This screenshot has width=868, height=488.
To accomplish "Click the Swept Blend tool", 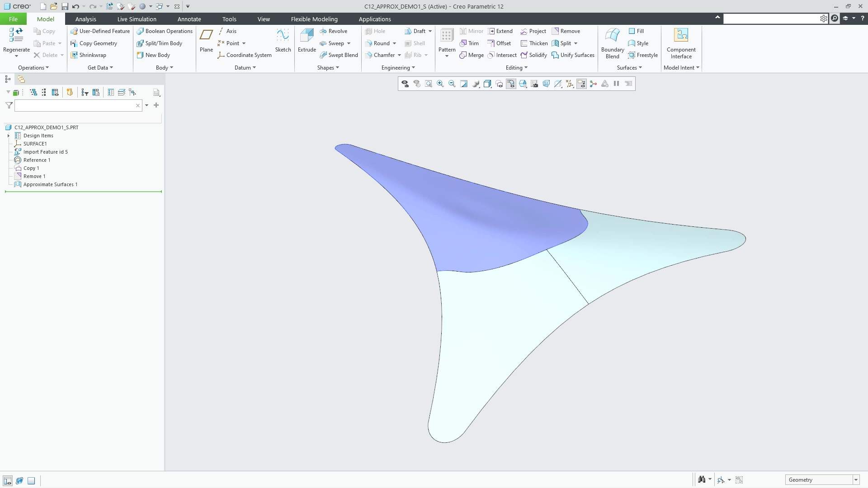I will click(339, 55).
